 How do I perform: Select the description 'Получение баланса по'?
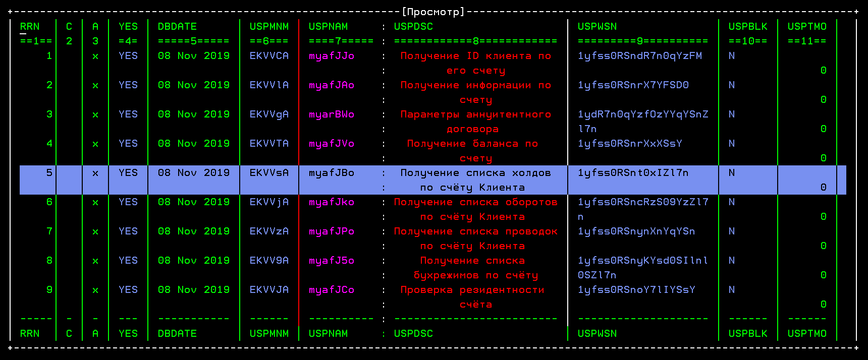click(x=473, y=144)
